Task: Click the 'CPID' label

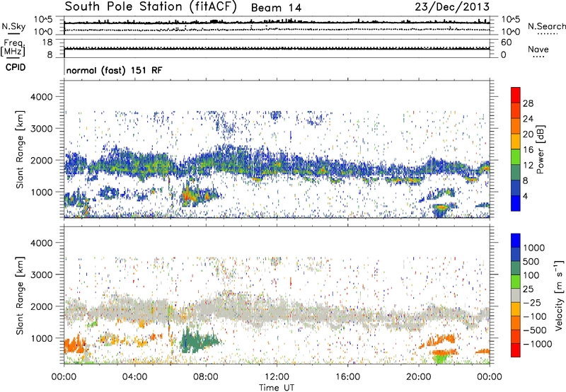Action: (x=16, y=67)
